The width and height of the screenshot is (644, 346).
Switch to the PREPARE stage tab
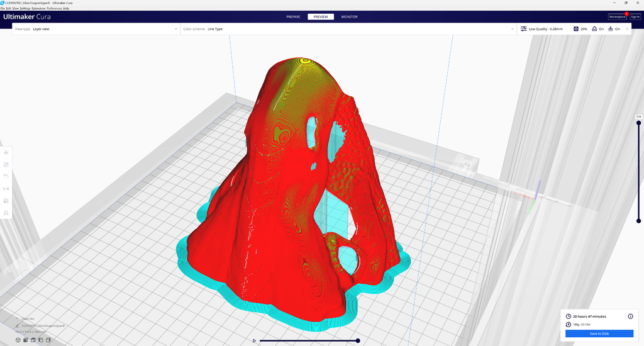click(293, 17)
